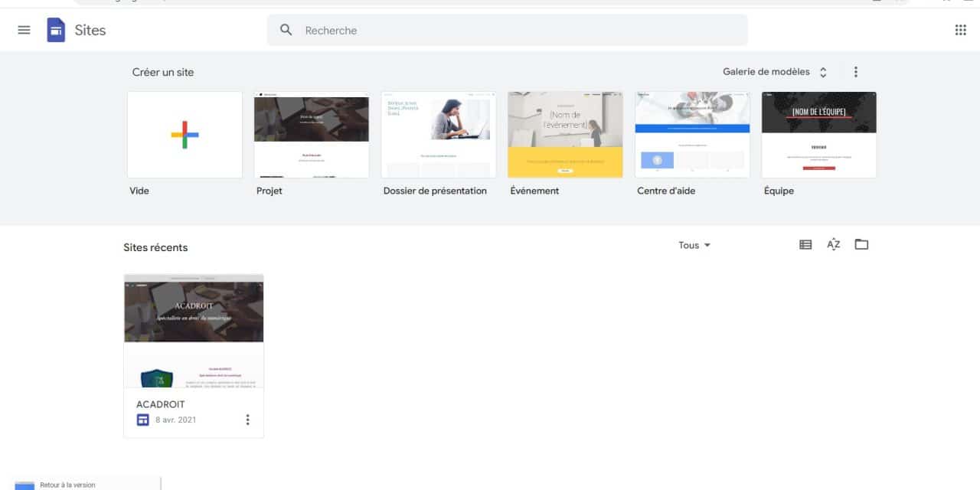
Task: Open the AZ sort options
Action: pos(833,245)
